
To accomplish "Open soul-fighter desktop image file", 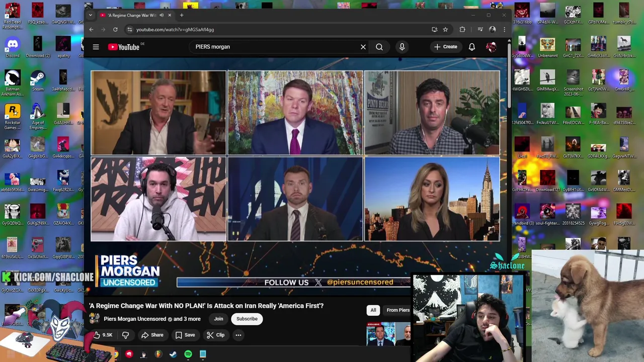I will 547,215.
